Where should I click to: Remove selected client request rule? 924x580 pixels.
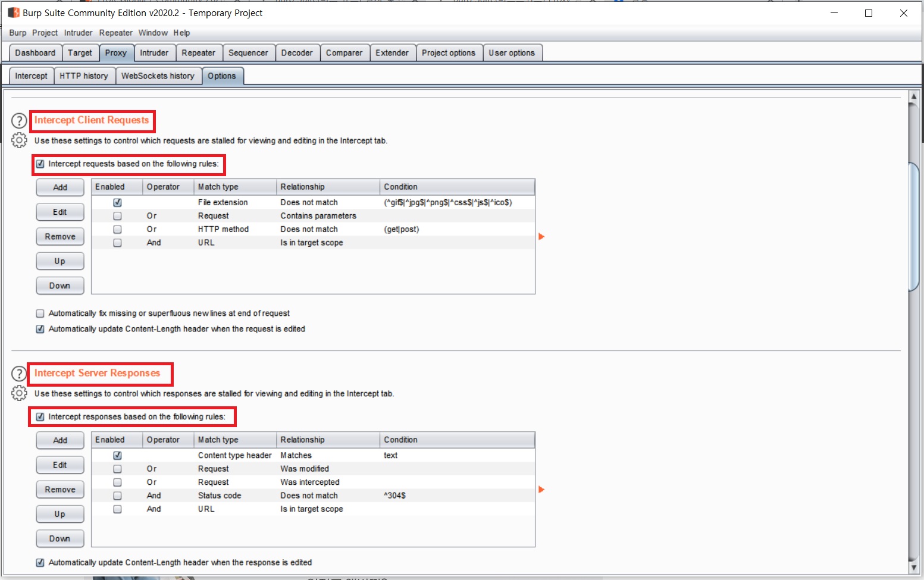coord(60,237)
